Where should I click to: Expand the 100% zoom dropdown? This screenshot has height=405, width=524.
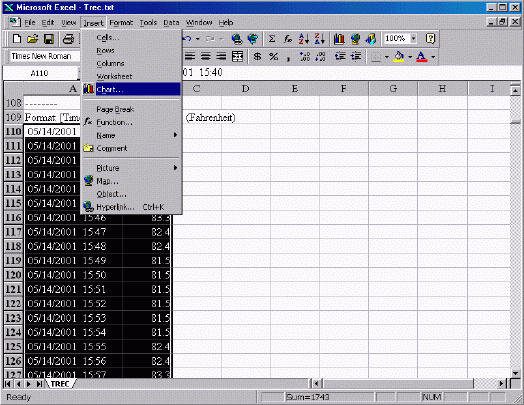tap(413, 39)
